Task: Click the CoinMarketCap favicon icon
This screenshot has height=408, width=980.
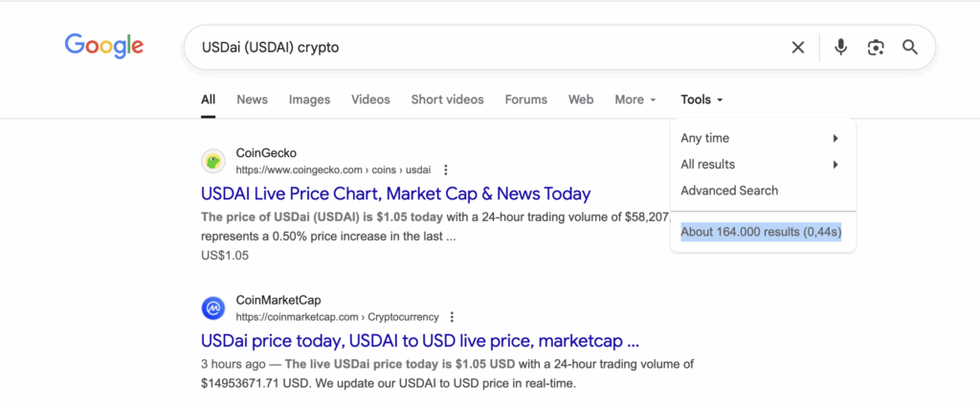Action: coord(212,307)
